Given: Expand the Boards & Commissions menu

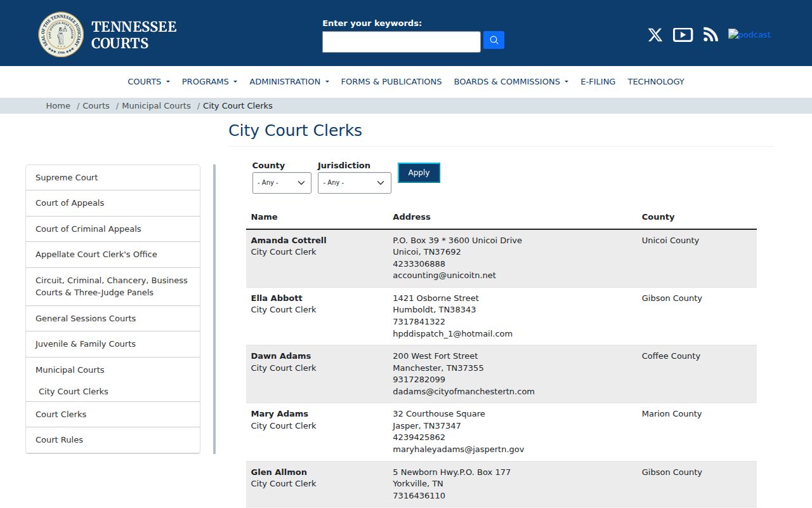Looking at the screenshot, I should 511,81.
